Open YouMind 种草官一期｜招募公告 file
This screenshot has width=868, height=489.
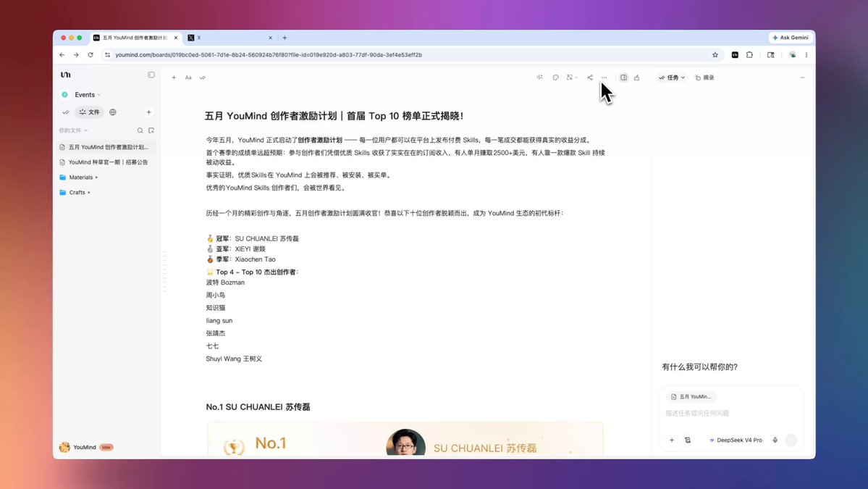tap(107, 162)
